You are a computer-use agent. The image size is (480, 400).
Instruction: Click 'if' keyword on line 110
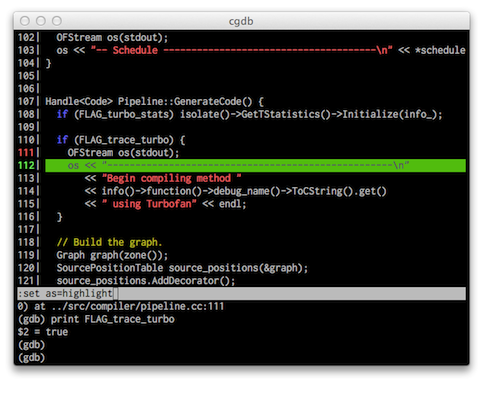[62, 140]
